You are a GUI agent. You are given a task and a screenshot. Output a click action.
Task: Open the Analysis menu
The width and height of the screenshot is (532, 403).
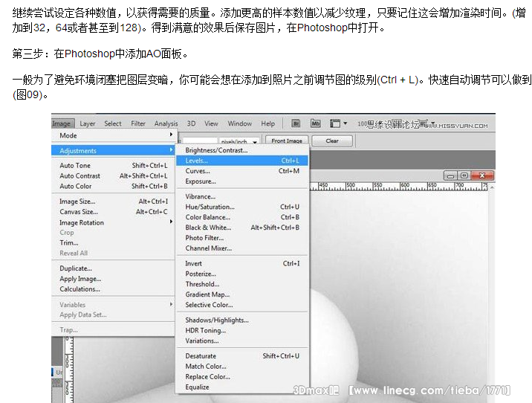pos(166,123)
